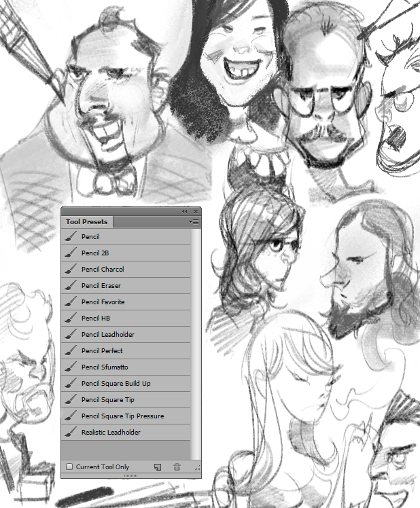Viewport: 420px width, 508px height.
Task: Pick the 'Pencil Leadholder' preset name
Action: (108, 335)
